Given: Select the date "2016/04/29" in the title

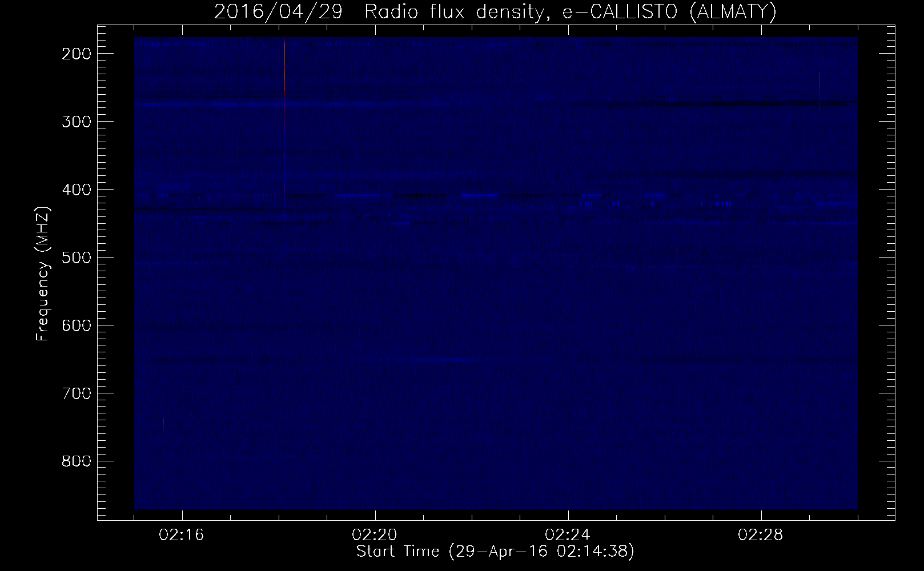Looking at the screenshot, I should click(x=278, y=13).
